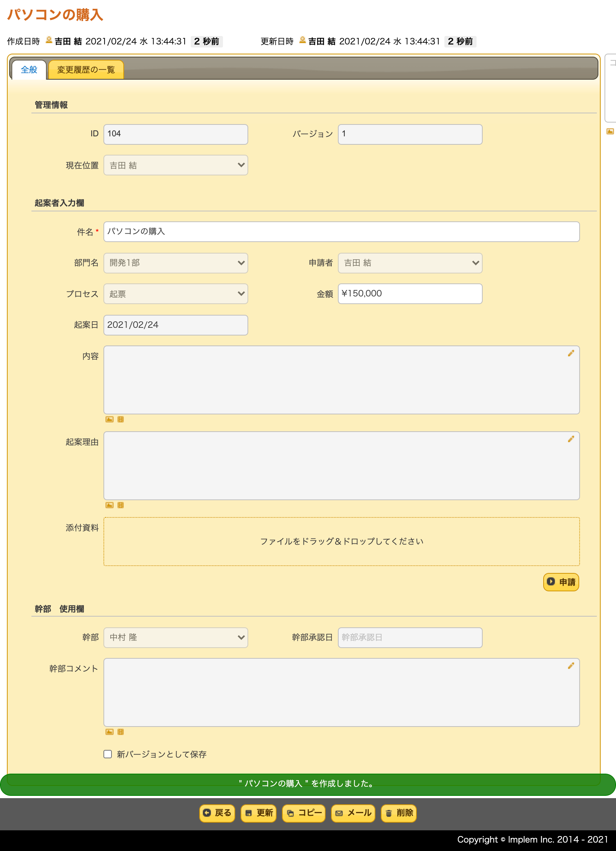Click the 更新 button

pos(259,813)
